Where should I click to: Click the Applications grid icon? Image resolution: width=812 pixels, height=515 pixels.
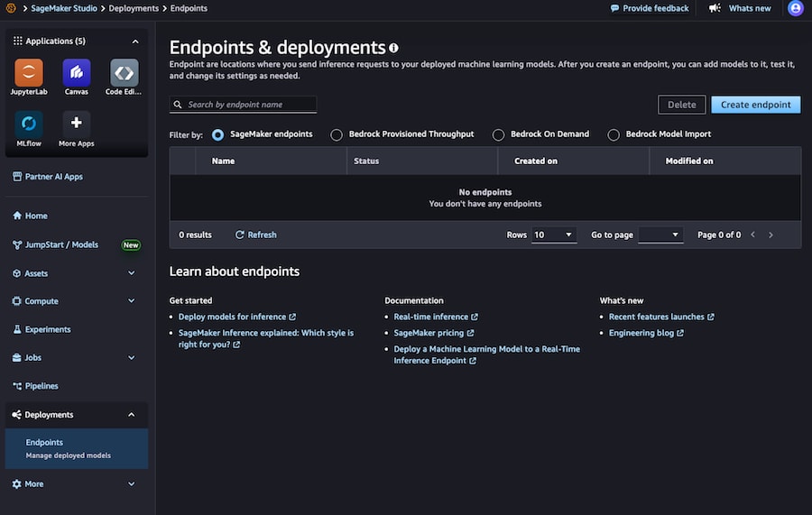coord(18,41)
